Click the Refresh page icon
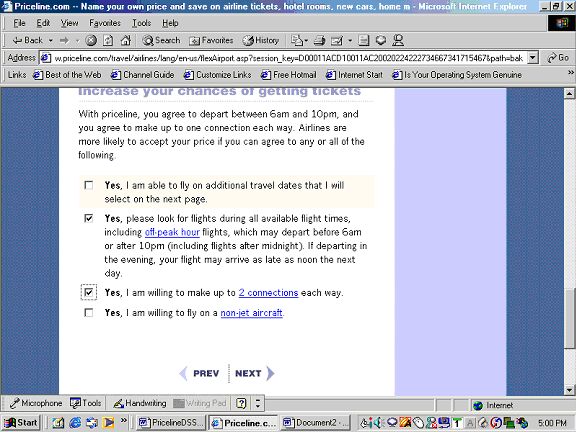 tap(108, 40)
